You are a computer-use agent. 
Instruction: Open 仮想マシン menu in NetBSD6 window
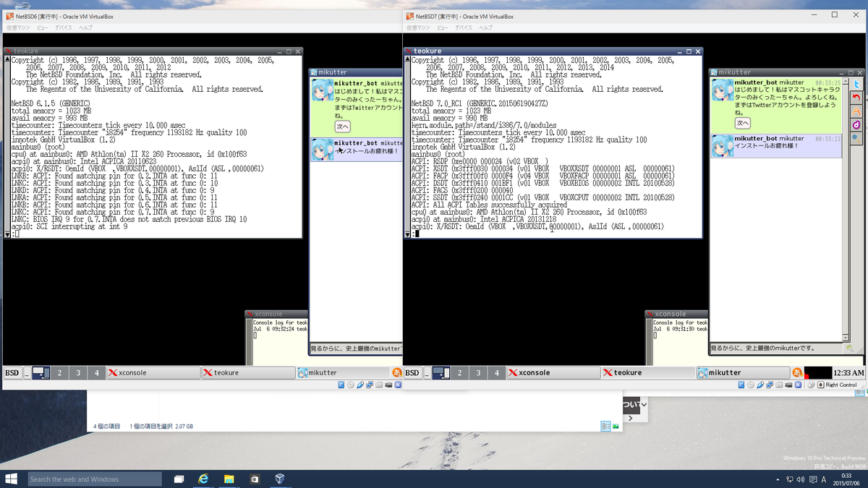point(17,27)
